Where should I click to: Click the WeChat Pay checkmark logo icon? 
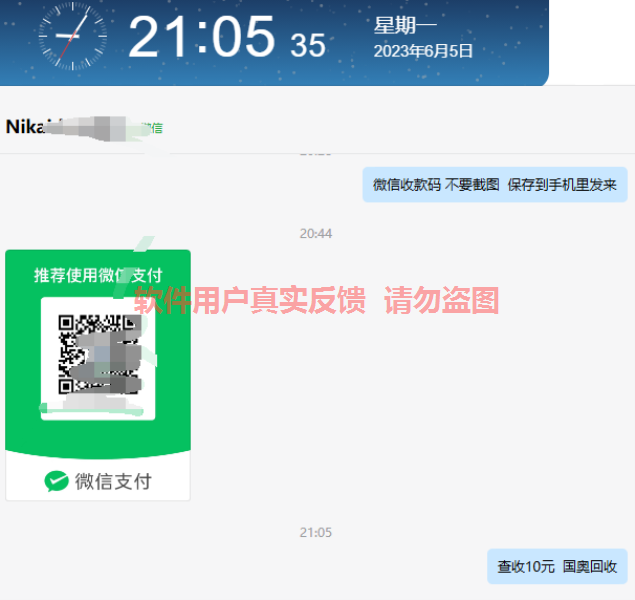[x=56, y=481]
